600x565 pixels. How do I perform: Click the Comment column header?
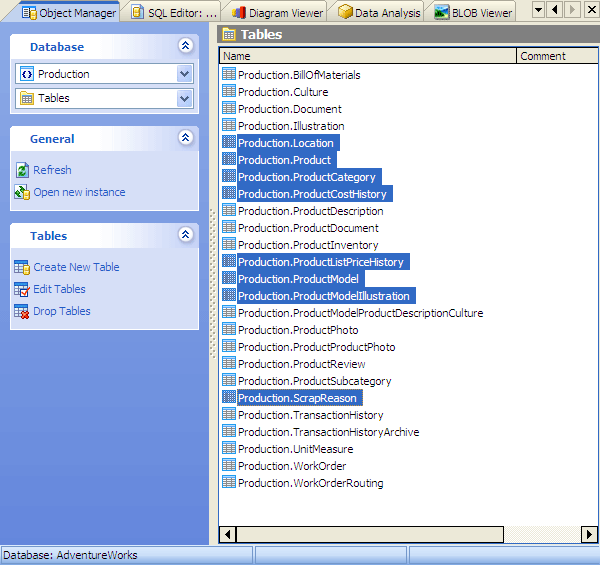[557, 56]
